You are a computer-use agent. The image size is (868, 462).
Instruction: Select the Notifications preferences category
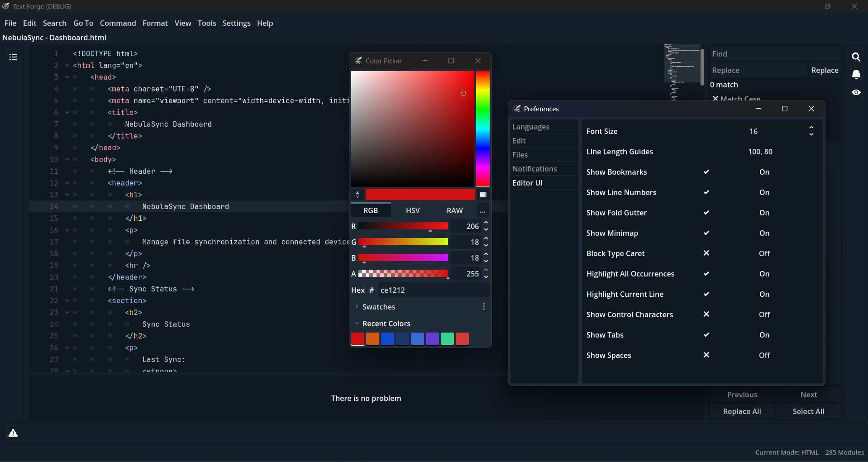point(544,169)
